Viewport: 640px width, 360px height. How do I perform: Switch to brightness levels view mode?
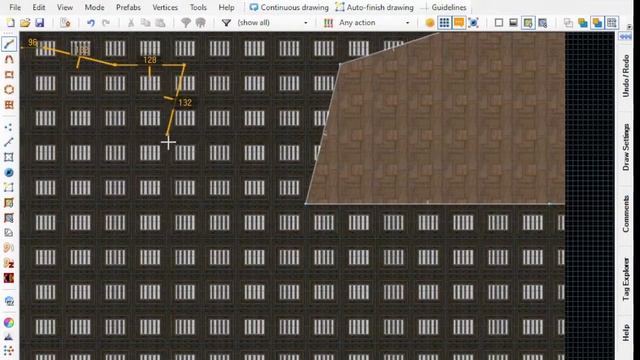point(513,23)
